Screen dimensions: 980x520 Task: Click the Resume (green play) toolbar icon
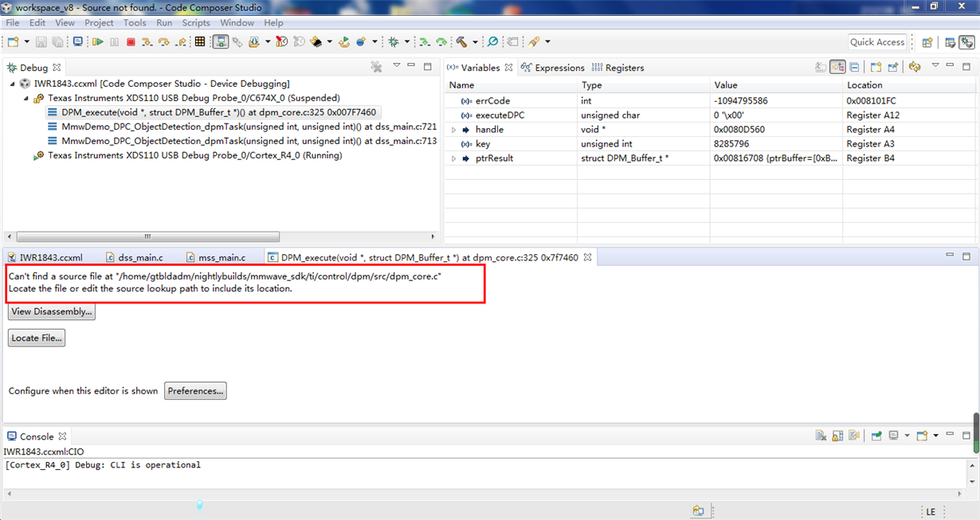tap(97, 41)
